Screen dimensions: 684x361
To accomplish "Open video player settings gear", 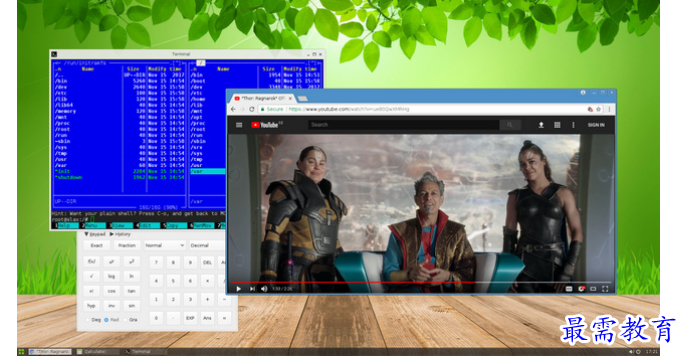I will pos(581,289).
